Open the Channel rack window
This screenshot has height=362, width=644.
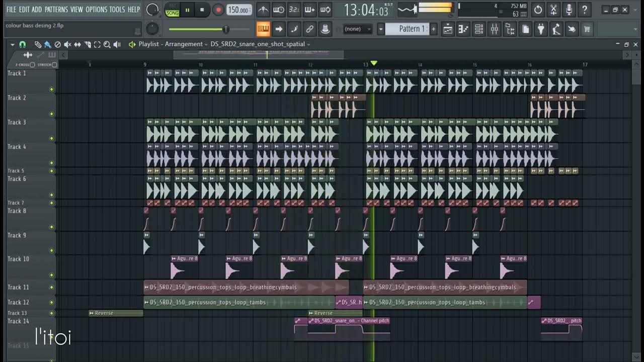479,29
